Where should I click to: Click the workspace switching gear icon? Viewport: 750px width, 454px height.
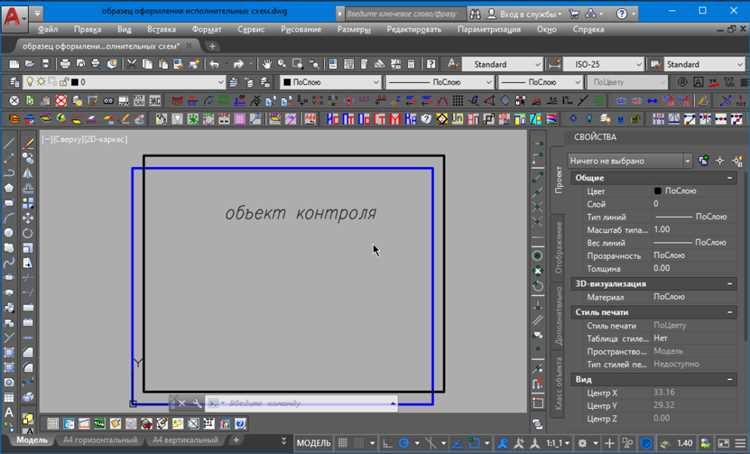(x=582, y=443)
